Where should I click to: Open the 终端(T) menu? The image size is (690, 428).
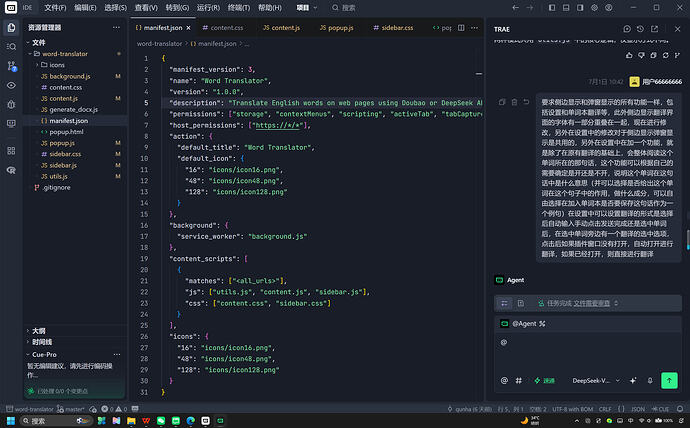point(239,7)
